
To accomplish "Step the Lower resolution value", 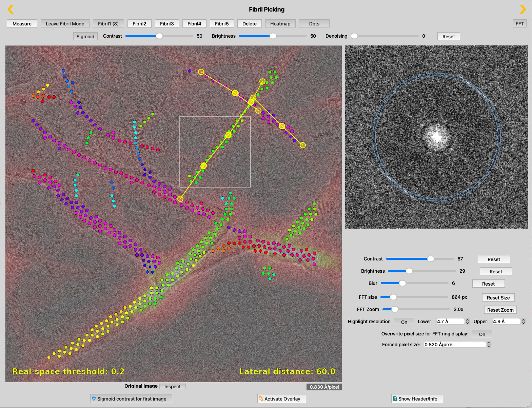I will (467, 322).
